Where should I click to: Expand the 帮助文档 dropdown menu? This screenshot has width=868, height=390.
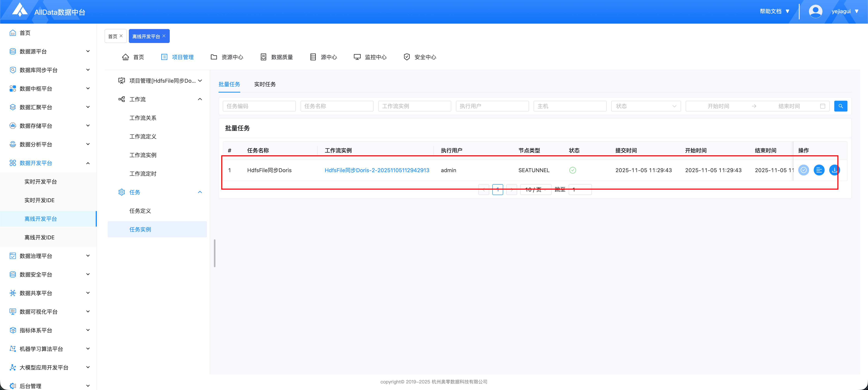click(x=774, y=11)
